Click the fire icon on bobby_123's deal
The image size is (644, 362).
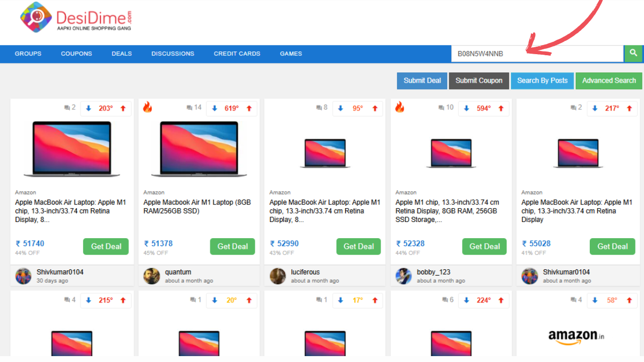[x=399, y=108]
